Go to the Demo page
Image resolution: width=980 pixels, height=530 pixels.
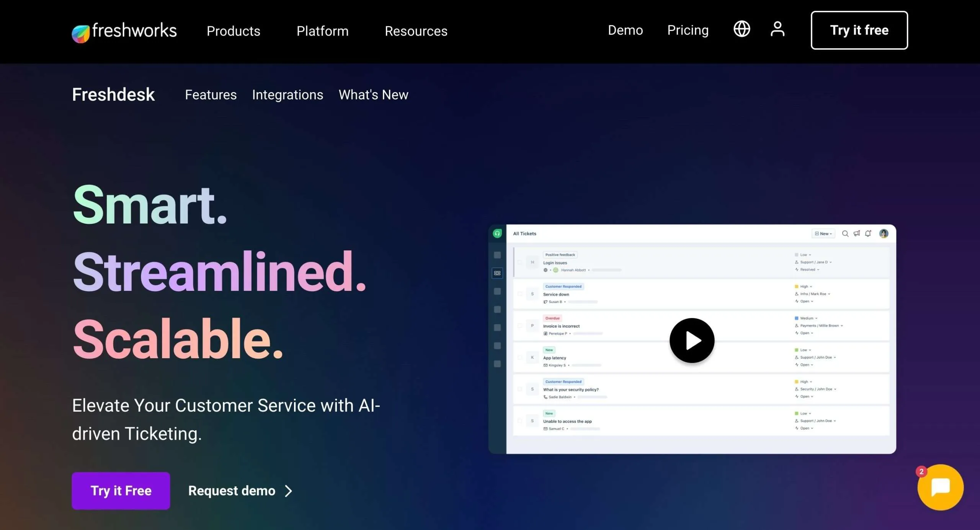click(x=626, y=30)
